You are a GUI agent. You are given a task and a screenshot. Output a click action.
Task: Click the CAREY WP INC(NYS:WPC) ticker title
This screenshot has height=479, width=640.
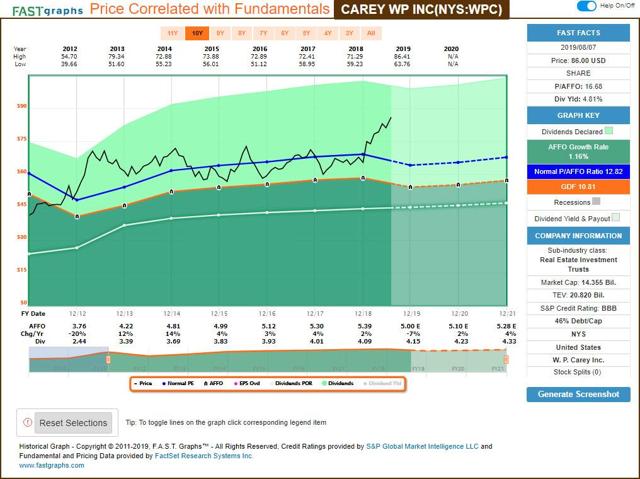coord(422,9)
